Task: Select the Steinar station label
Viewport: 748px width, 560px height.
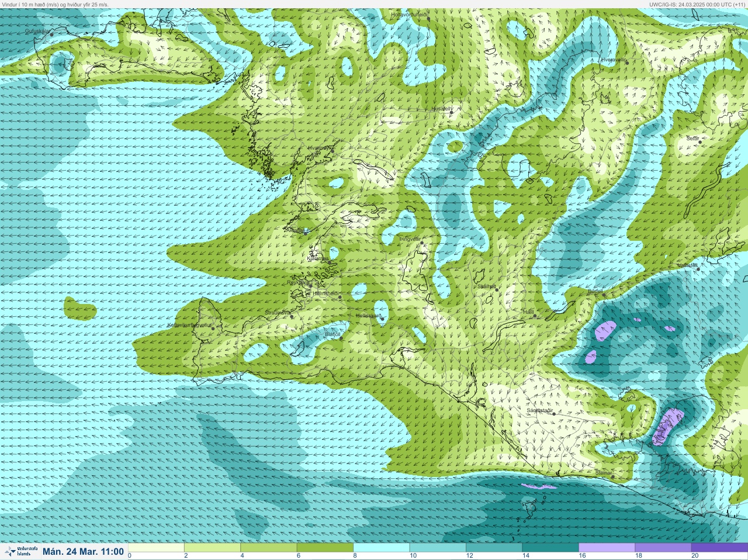Action: pyautogui.click(x=604, y=473)
